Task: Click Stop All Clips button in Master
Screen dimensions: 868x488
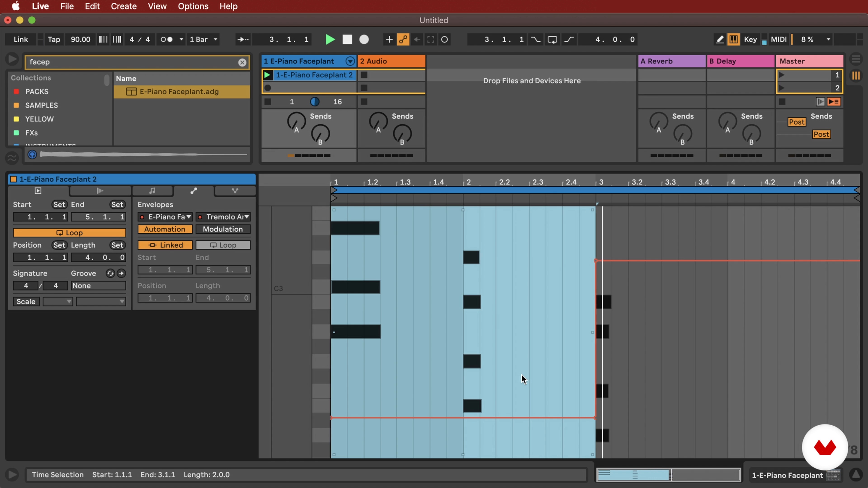Action: click(782, 102)
